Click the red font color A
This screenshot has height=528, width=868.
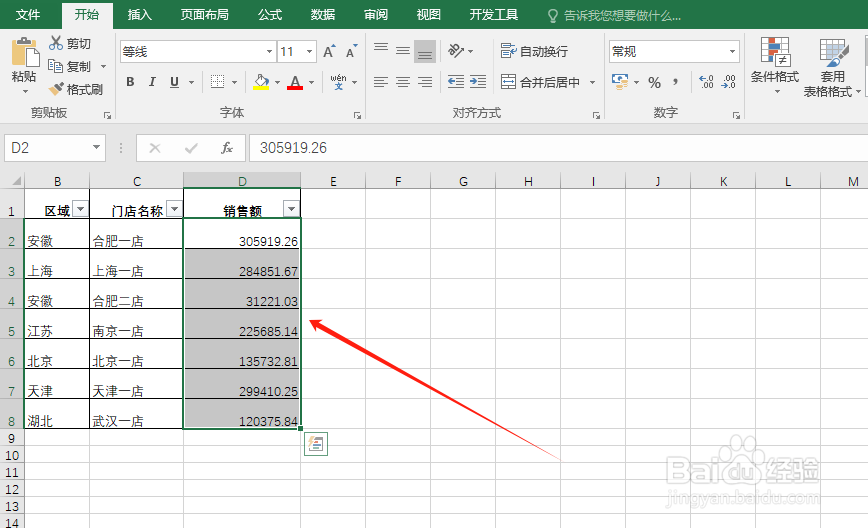pyautogui.click(x=295, y=82)
